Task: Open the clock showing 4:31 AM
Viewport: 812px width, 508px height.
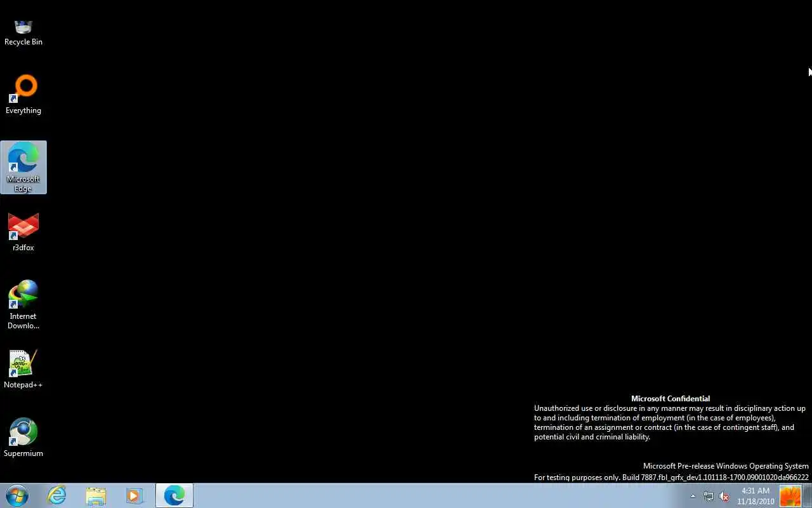Action: [x=756, y=496]
